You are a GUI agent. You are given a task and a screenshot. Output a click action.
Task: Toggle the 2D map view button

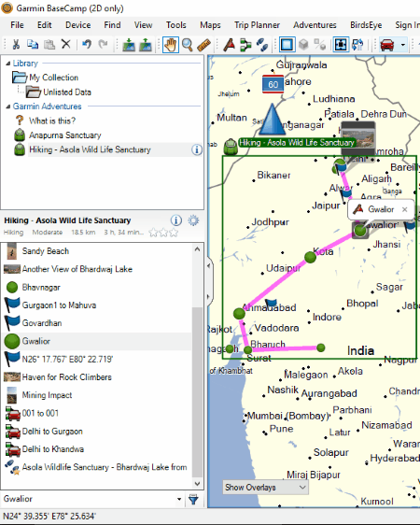click(287, 45)
